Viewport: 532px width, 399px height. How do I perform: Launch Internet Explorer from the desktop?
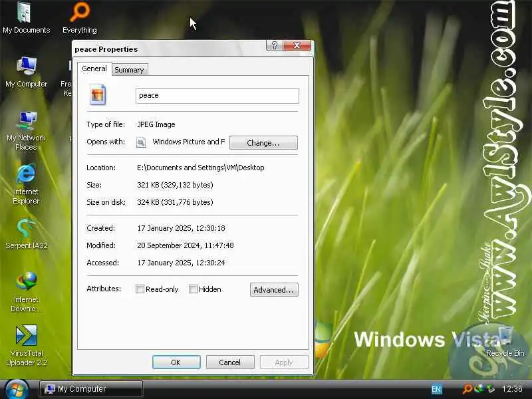point(26,184)
